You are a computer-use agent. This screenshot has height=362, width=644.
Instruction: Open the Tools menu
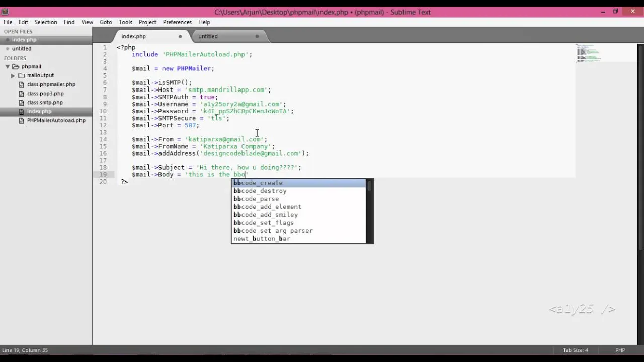(126, 22)
